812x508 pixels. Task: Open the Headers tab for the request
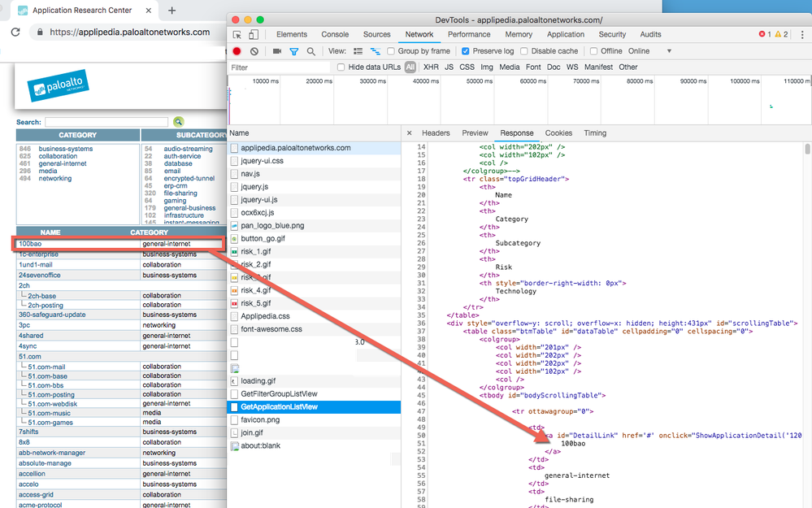pyautogui.click(x=436, y=133)
